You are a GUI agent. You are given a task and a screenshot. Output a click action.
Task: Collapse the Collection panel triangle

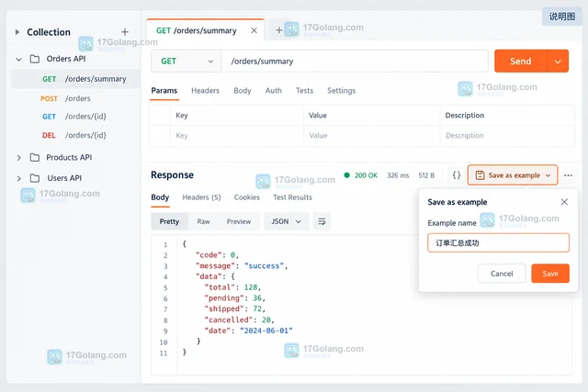[x=17, y=32]
